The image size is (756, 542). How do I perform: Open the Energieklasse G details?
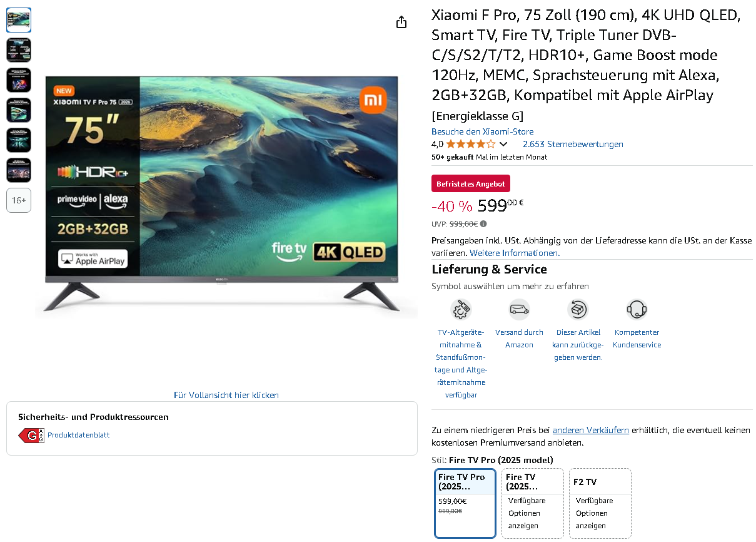(477, 116)
